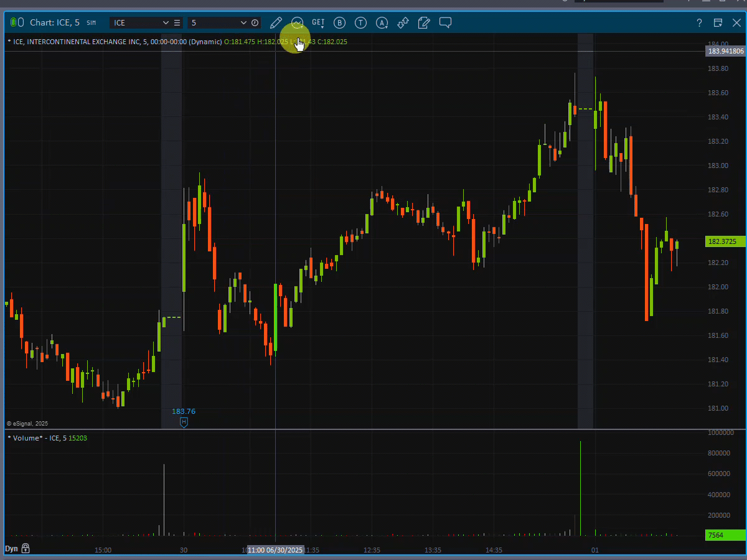747x560 pixels.
Task: Open the line tools icon beside the pencil
Action: click(x=297, y=23)
